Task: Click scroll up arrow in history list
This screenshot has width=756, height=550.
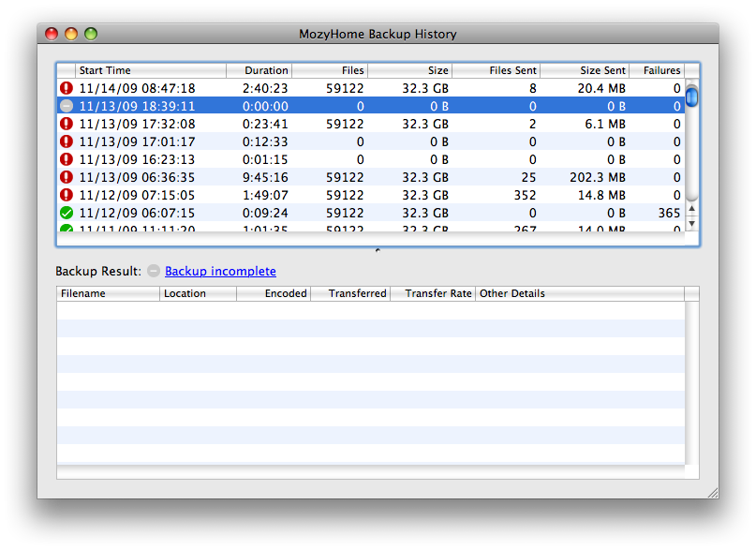Action: 692,209
